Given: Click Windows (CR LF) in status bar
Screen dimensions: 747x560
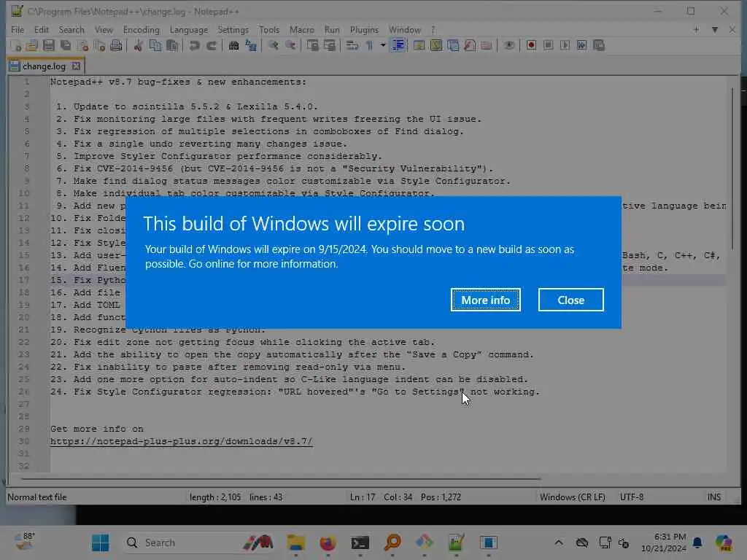Looking at the screenshot, I should [572, 497].
